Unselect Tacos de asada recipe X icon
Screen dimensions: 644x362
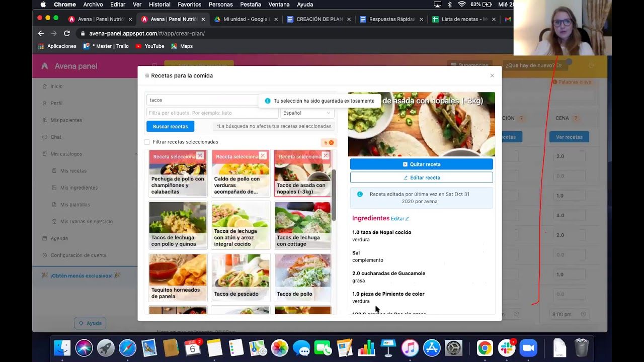tap(326, 156)
